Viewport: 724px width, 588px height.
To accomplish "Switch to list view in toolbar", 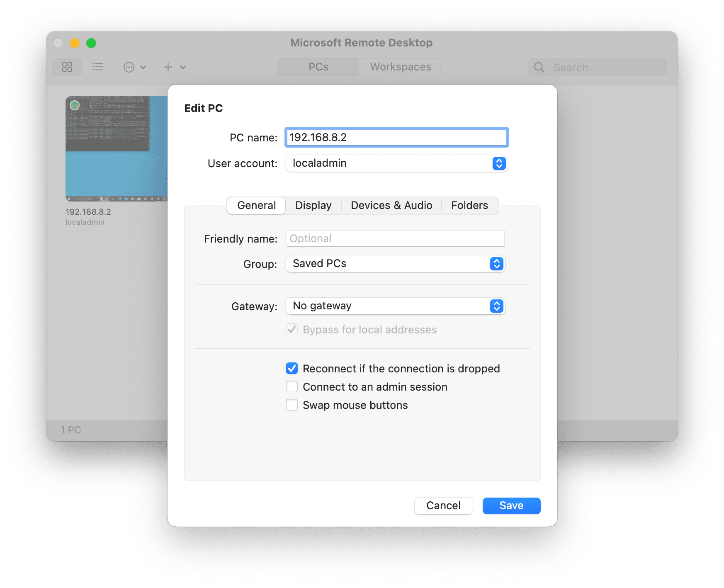I will pos(98,67).
